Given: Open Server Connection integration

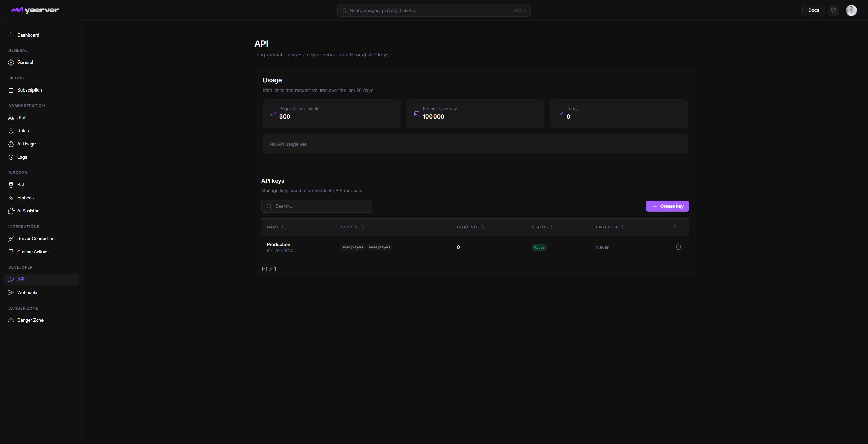Looking at the screenshot, I should pyautogui.click(x=41, y=239).
